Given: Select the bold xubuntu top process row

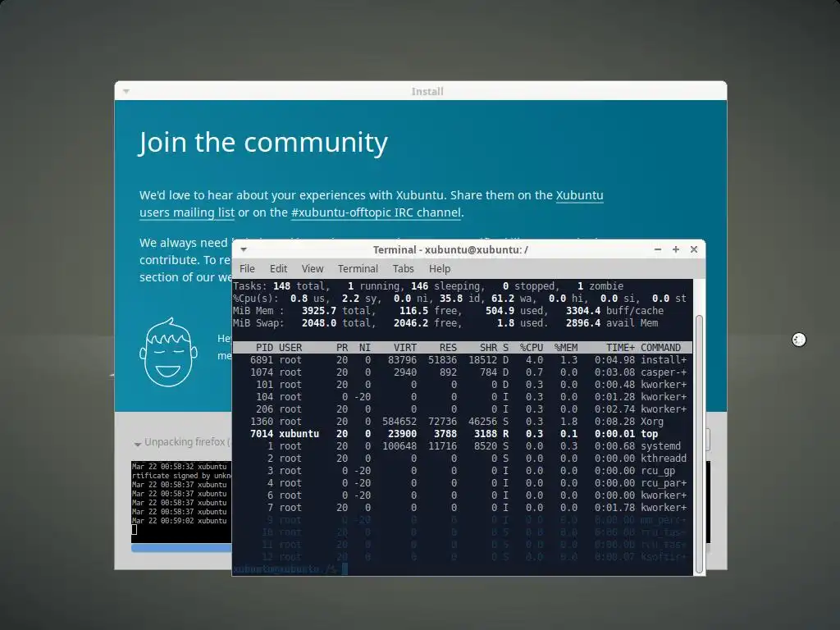Looking at the screenshot, I should coord(463,434).
